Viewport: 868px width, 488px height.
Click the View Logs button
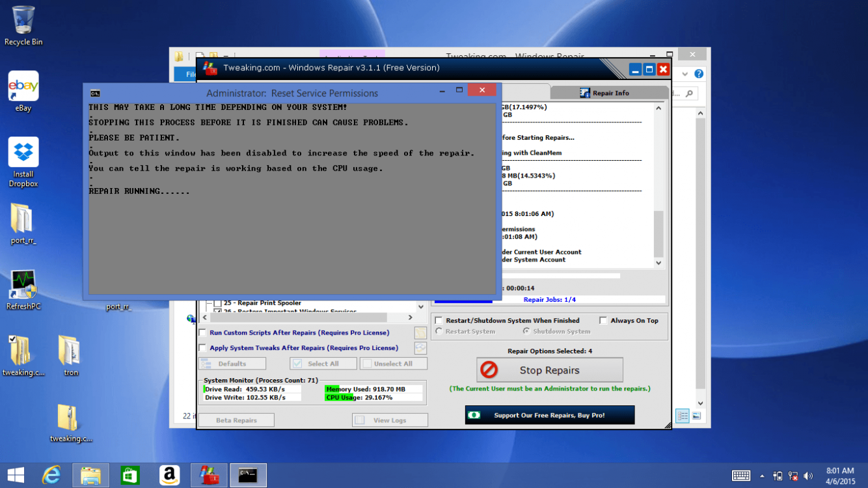click(390, 420)
